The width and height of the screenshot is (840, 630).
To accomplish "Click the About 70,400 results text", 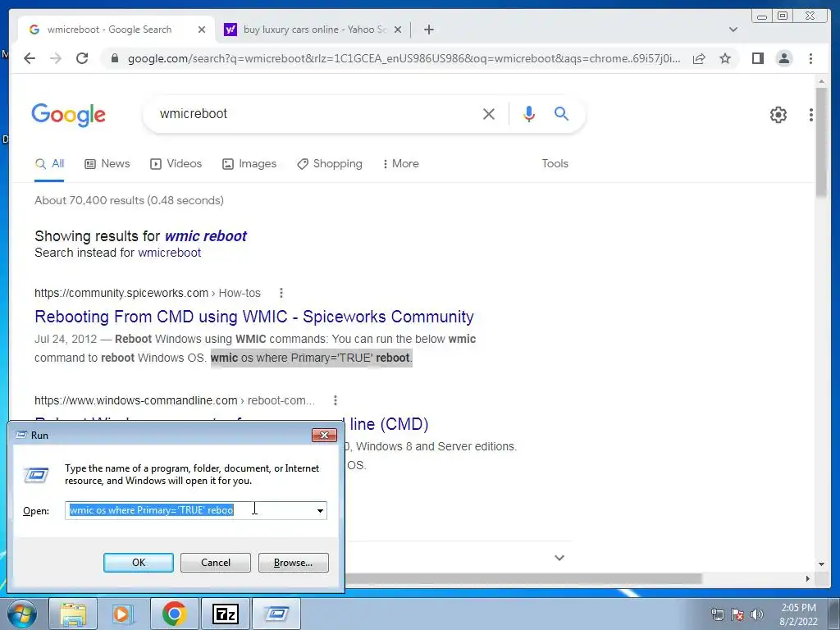I will [x=129, y=200].
